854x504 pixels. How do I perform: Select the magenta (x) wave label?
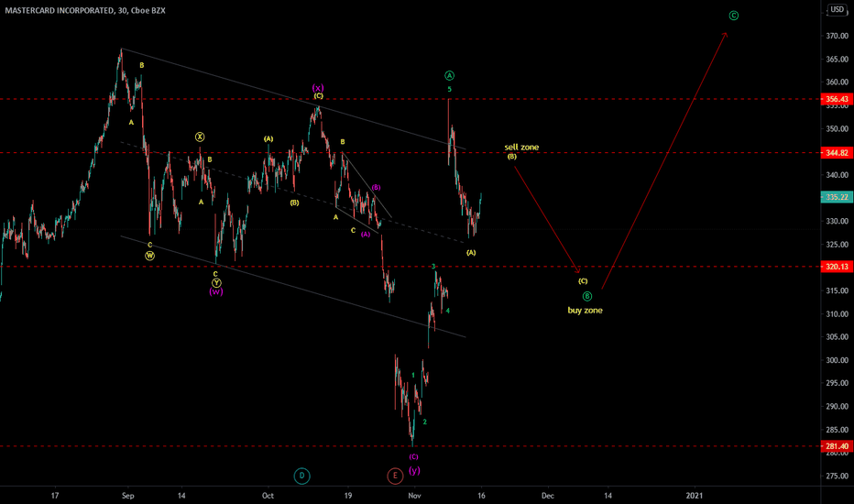[x=318, y=88]
